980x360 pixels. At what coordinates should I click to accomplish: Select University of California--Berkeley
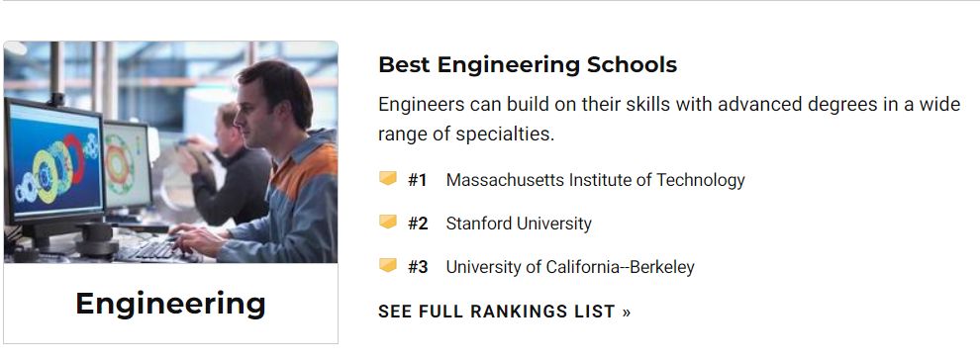[x=570, y=267]
